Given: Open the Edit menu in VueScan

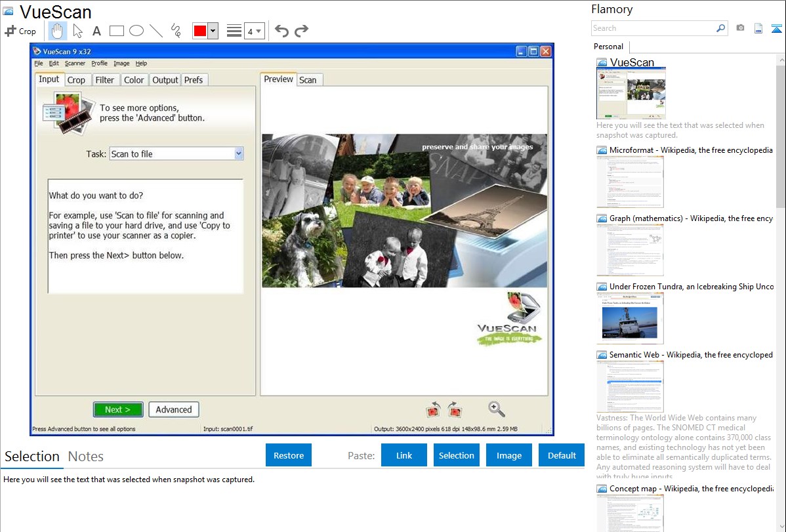Looking at the screenshot, I should [54, 63].
